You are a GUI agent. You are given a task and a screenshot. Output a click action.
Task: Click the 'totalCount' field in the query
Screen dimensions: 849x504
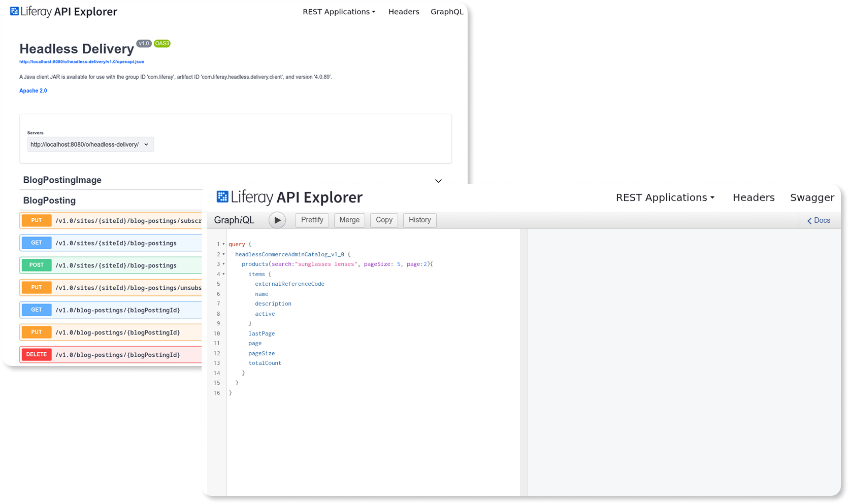[265, 363]
